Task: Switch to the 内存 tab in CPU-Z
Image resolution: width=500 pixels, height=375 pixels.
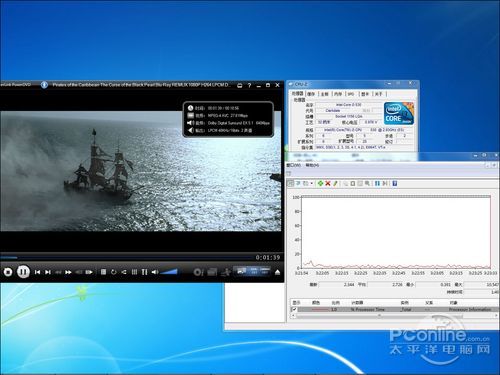Action: [x=338, y=94]
